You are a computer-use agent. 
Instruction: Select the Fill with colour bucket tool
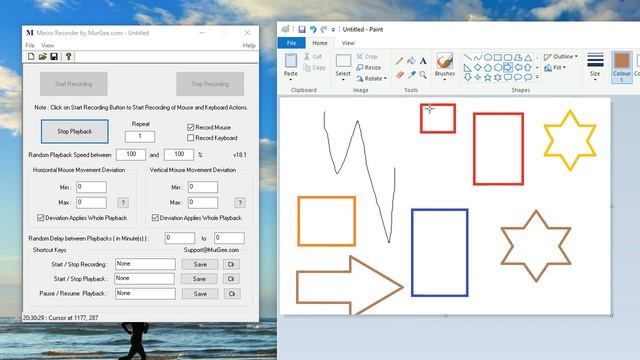411,61
